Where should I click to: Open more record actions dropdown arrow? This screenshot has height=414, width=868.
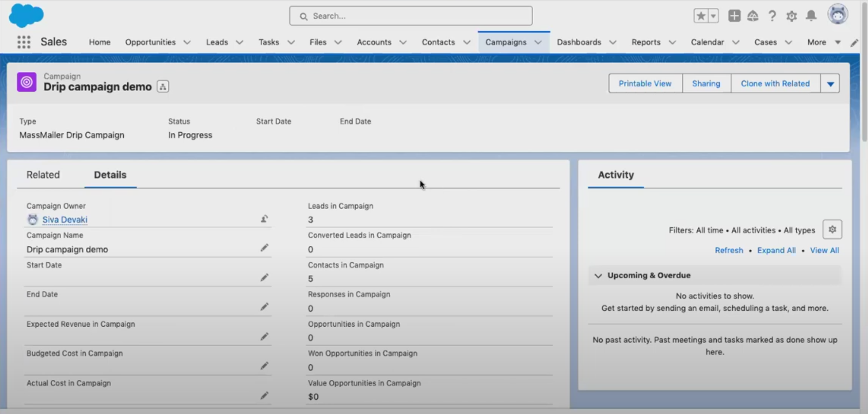click(830, 83)
